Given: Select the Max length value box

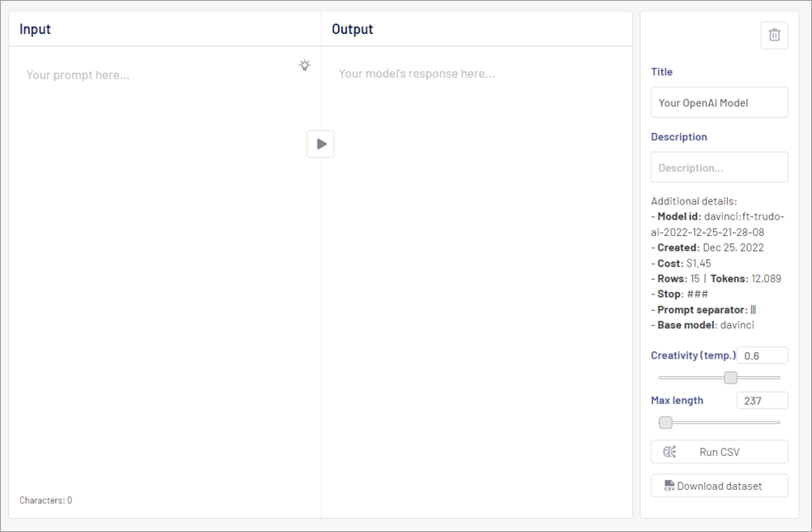Looking at the screenshot, I should click(762, 401).
